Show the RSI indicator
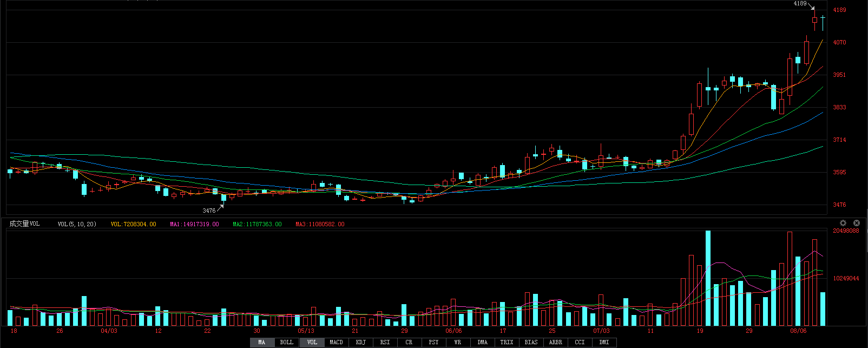Viewport: 868px width, 348px height. coord(385,342)
